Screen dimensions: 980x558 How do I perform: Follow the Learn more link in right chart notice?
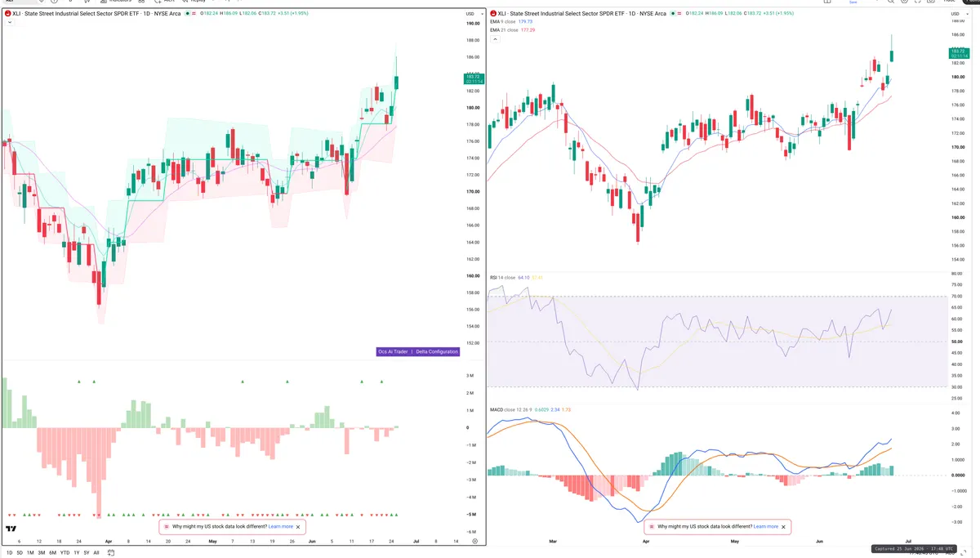click(765, 527)
